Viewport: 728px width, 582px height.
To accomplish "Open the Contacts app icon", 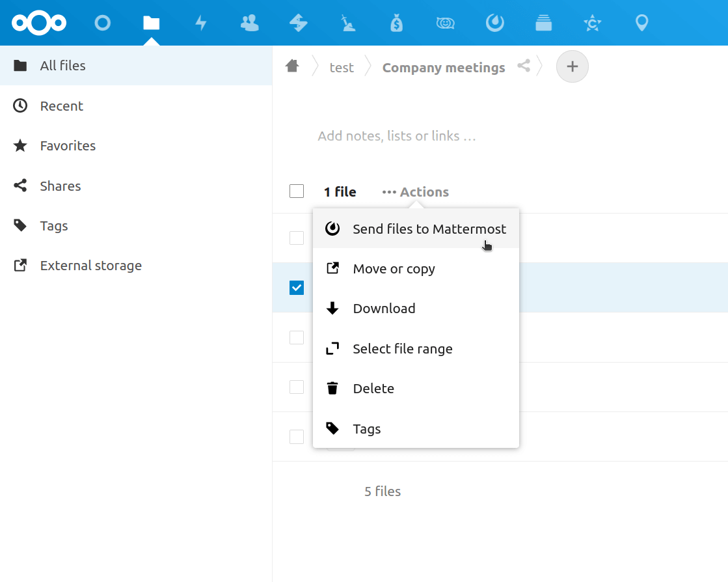I will pos(250,23).
